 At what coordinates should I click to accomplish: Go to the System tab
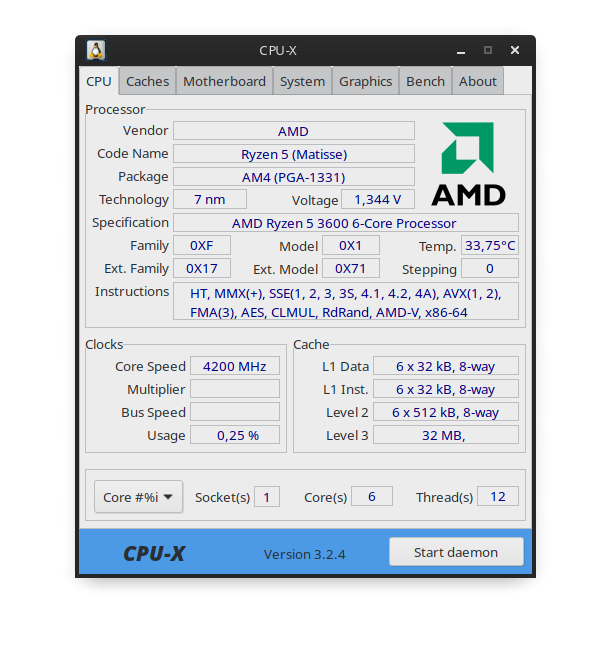click(302, 81)
